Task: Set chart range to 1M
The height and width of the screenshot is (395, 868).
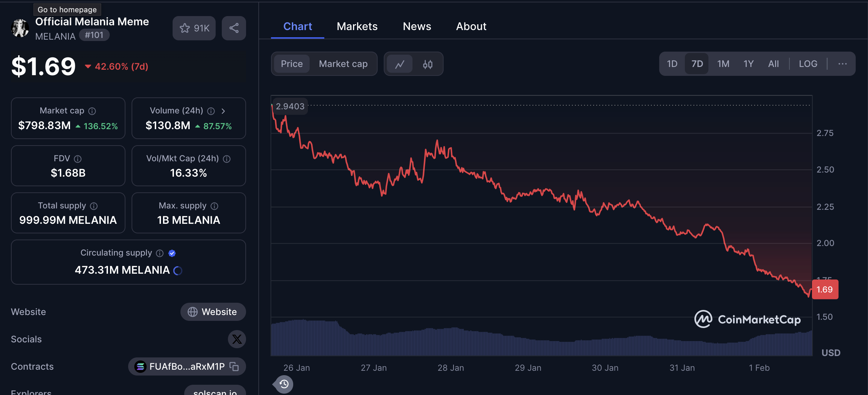Action: pyautogui.click(x=723, y=64)
